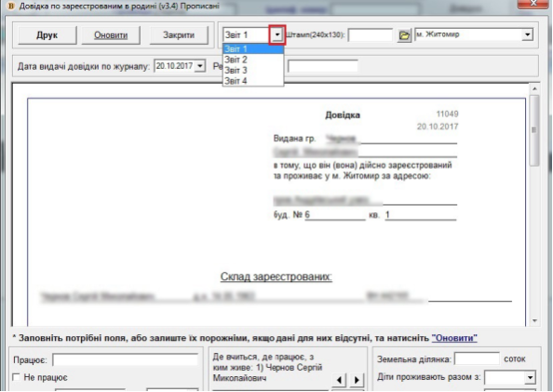The height and width of the screenshot is (392, 553).
Task: Click the vertical scrollbar thumb of preview
Action: click(x=534, y=129)
